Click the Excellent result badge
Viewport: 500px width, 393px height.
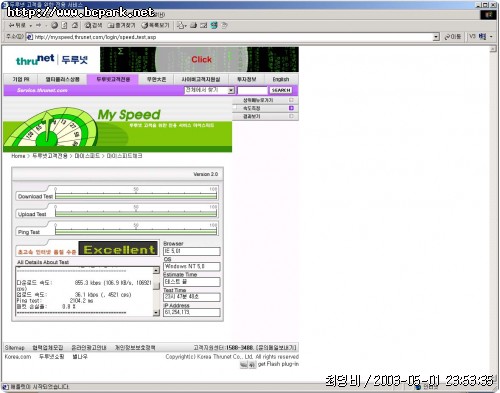pos(118,249)
